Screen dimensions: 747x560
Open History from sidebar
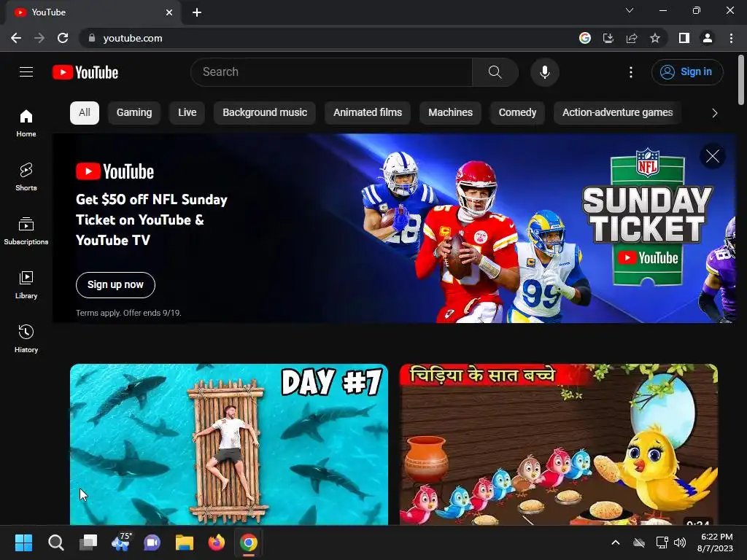tap(26, 338)
